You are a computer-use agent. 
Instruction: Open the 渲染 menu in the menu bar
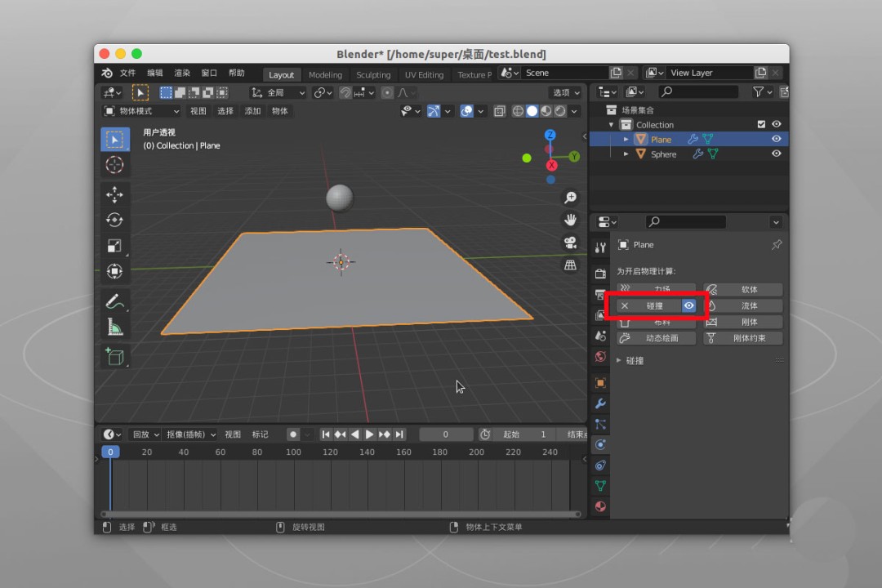[x=183, y=73]
